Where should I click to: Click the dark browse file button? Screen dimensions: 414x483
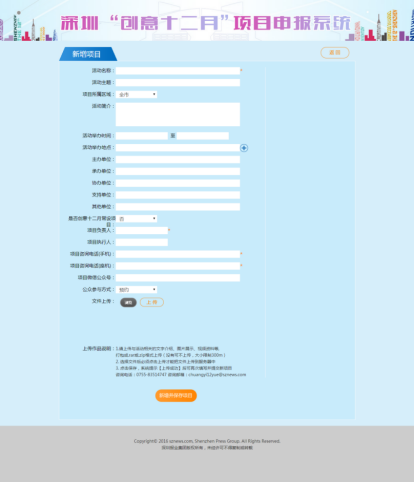[128, 302]
